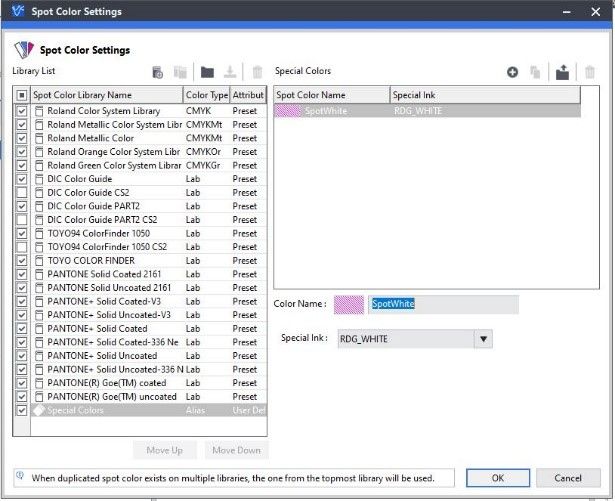Click the Roland Color System Library book icon
Screen dimensions: 615x501
point(39,111)
